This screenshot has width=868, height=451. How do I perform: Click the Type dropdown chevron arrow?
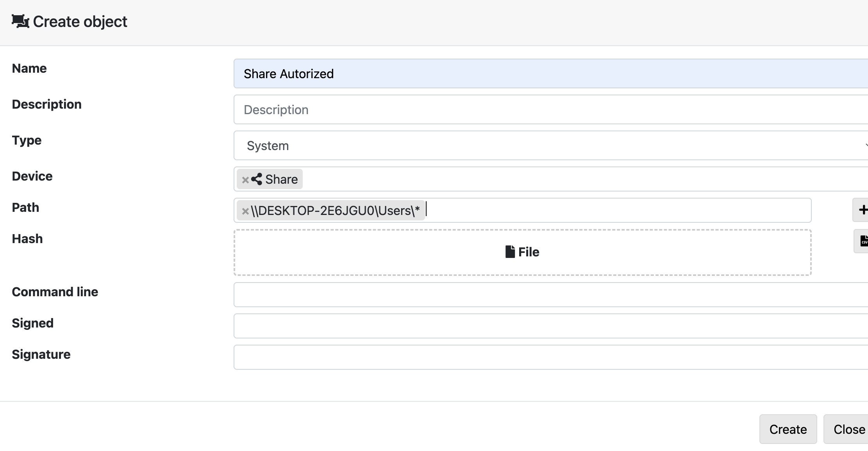tap(866, 146)
